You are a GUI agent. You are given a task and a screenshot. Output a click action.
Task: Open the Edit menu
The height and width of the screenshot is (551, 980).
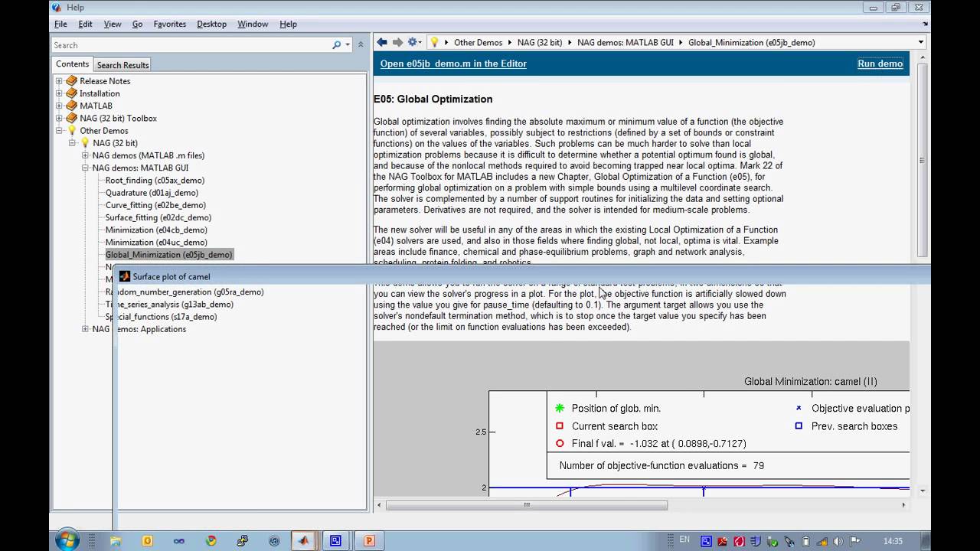click(85, 24)
